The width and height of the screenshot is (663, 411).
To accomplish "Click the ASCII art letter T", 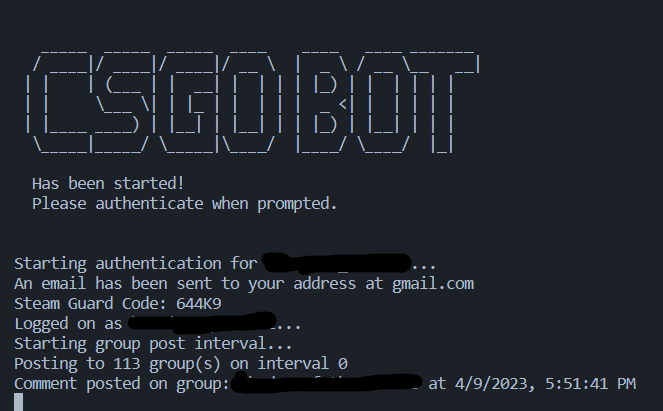I will 443,102.
